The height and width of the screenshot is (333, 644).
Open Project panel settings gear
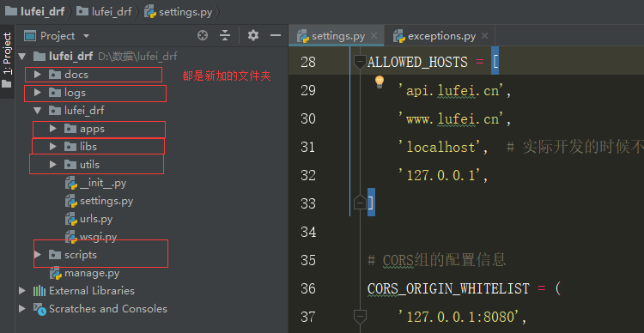click(x=253, y=35)
